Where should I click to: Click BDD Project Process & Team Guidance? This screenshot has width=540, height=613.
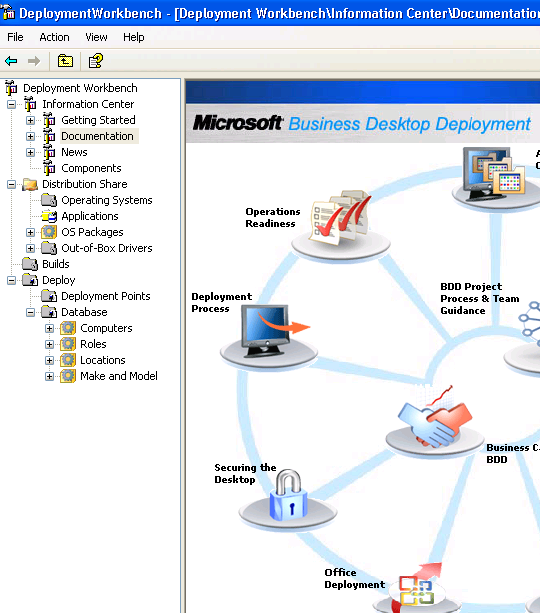click(480, 299)
